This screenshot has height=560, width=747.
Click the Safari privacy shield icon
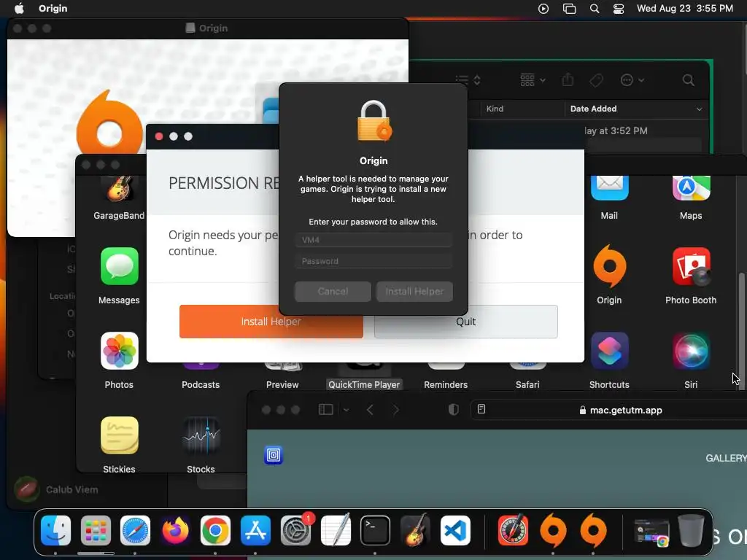pos(454,410)
